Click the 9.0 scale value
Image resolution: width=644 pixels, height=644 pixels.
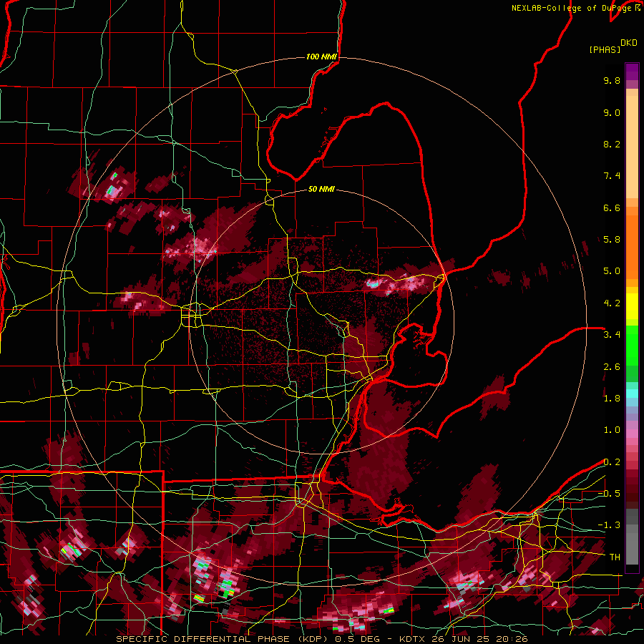click(x=612, y=112)
